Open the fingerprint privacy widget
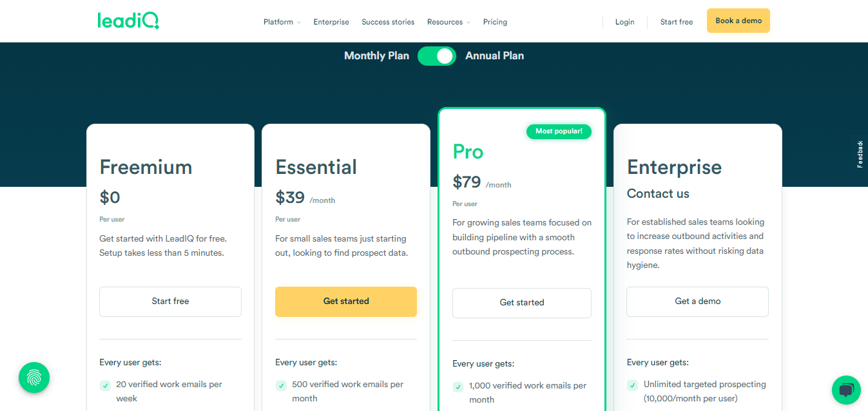868x411 pixels. (x=34, y=377)
